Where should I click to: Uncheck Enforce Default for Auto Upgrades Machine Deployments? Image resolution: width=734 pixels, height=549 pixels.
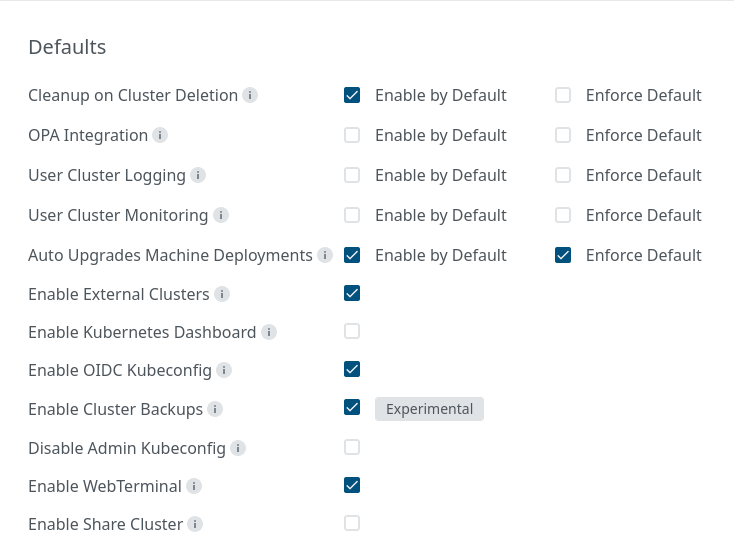563,255
